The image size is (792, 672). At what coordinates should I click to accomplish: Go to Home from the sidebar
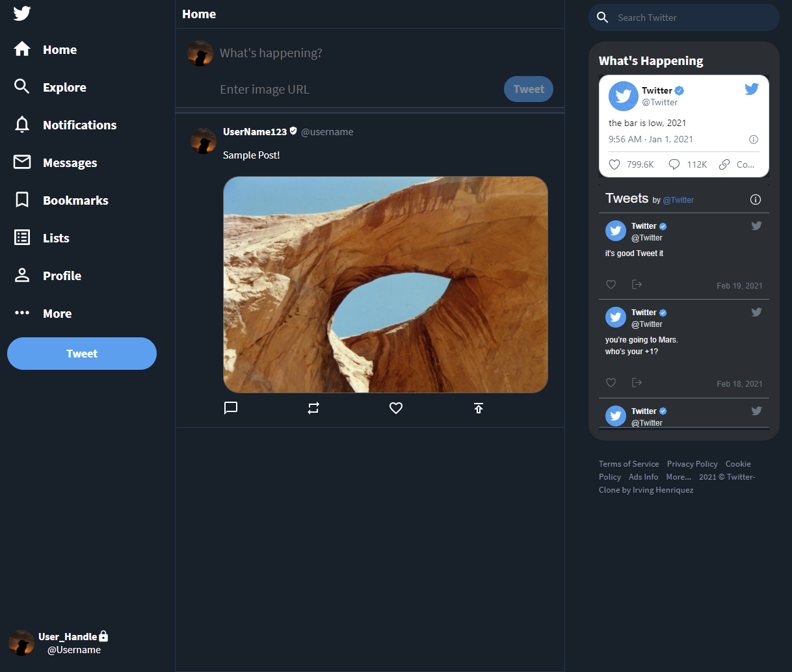[x=60, y=49]
